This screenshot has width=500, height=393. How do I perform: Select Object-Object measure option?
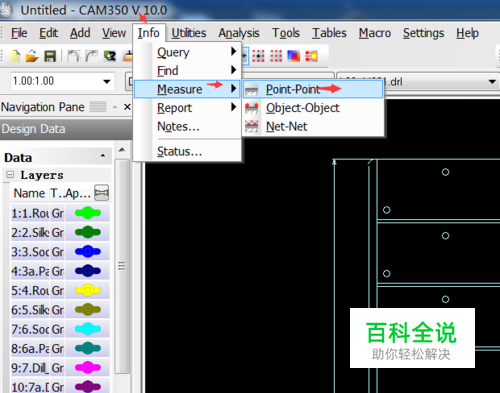pyautogui.click(x=313, y=108)
